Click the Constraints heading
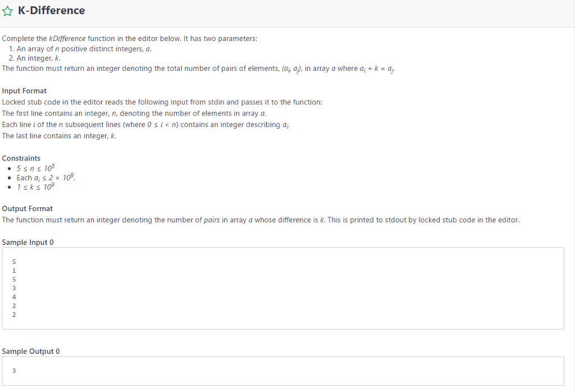 [21, 158]
